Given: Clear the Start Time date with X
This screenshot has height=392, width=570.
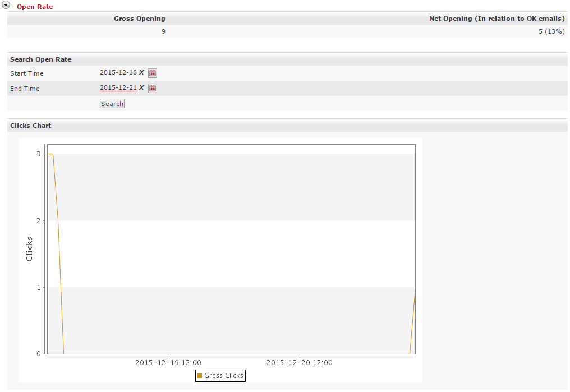Looking at the screenshot, I should click(x=141, y=72).
